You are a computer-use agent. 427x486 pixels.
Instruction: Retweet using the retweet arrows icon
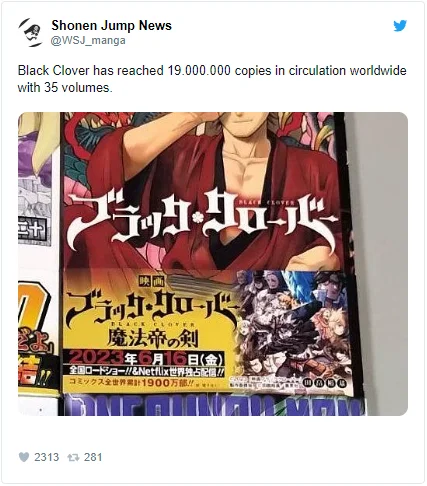pos(73,457)
